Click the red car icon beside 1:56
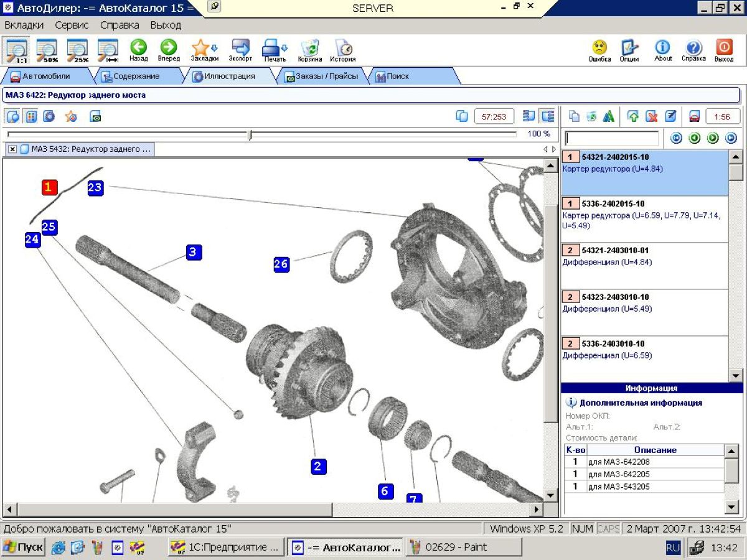 (x=695, y=116)
